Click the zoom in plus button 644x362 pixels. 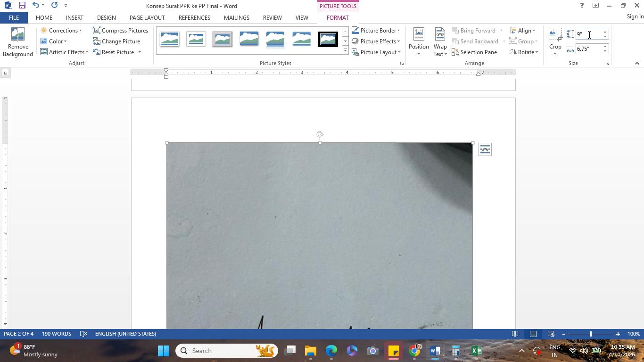[618, 334]
